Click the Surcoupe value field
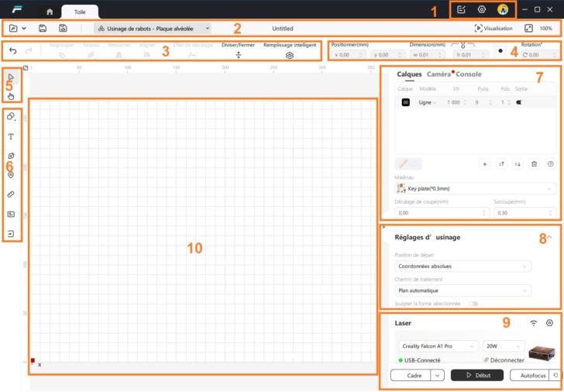564x392 pixels. coord(524,212)
